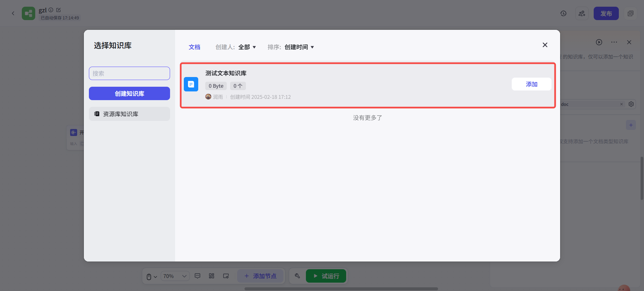Click the minimap icon in bottom toolbar
The image size is (644, 291).
(226, 276)
